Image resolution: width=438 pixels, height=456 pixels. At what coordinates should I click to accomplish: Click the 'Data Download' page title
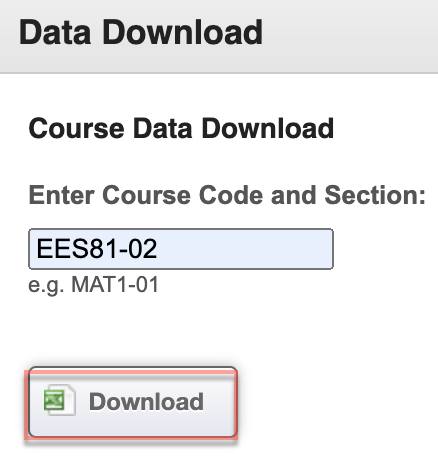[141, 32]
